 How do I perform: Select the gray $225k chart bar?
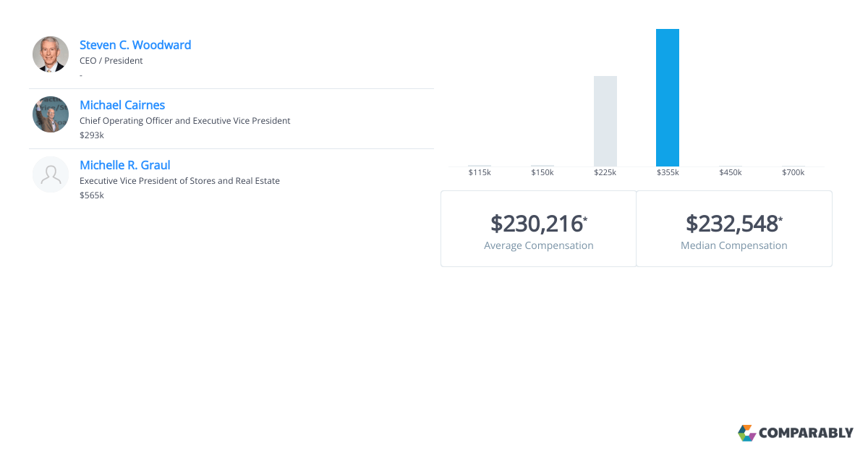(x=605, y=119)
